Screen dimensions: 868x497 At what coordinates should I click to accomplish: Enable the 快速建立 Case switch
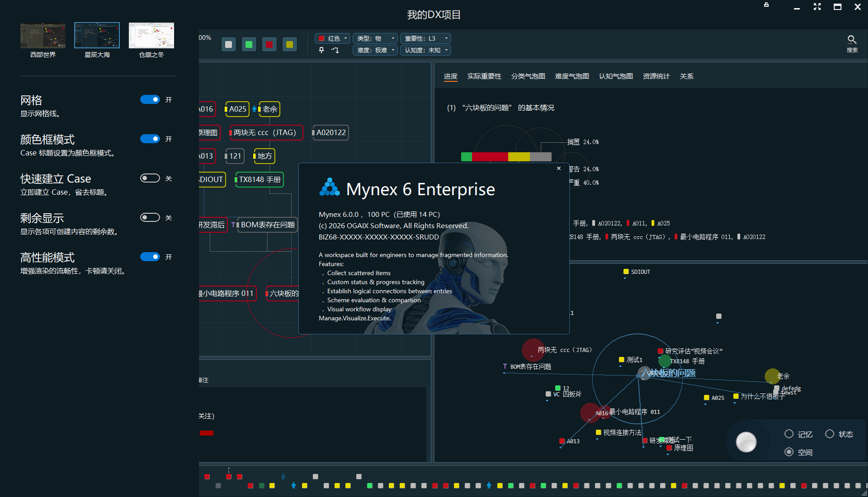150,178
